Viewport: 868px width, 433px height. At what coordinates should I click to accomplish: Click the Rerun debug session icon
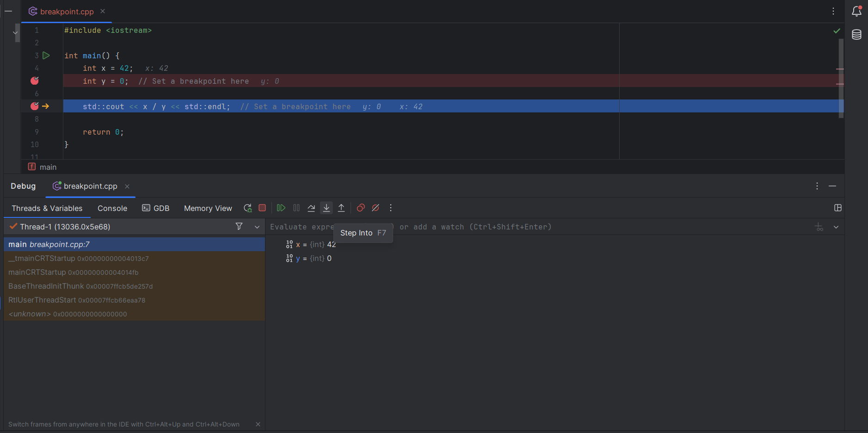pos(247,208)
